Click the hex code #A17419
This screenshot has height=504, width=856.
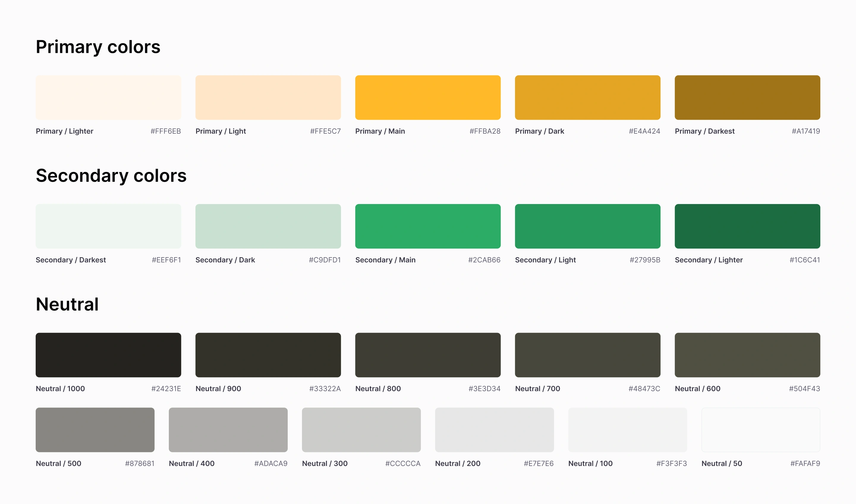point(806,132)
